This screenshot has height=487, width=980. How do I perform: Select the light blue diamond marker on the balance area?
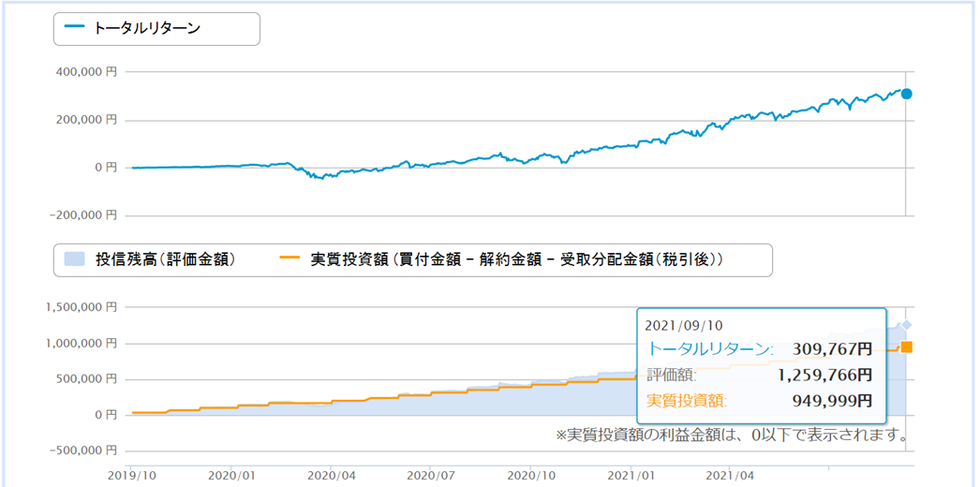(906, 325)
